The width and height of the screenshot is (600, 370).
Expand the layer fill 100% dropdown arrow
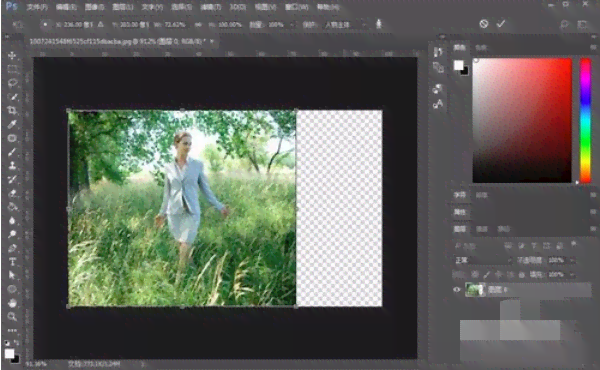pos(572,274)
